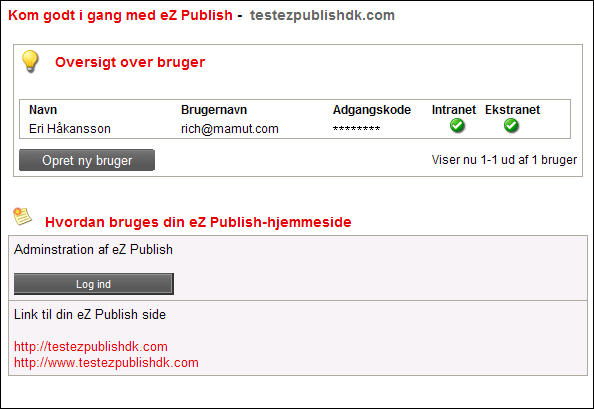The height and width of the screenshot is (409, 594).
Task: Click the Oversigt over bruger heading
Action: pyautogui.click(x=130, y=62)
